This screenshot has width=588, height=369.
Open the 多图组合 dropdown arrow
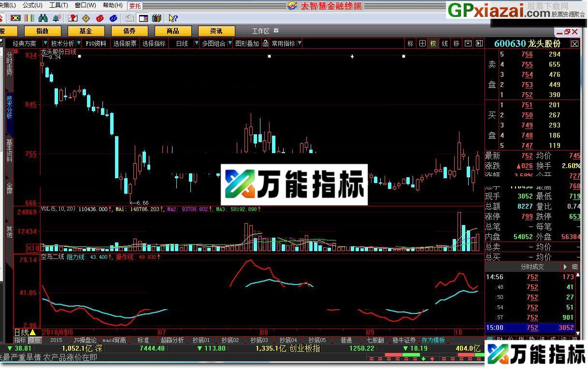pyautogui.click(x=229, y=43)
